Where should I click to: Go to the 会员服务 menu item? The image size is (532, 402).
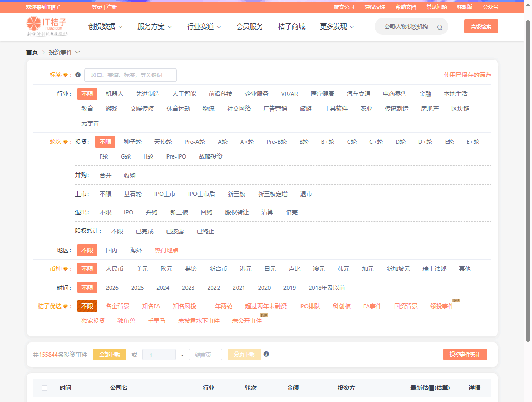tap(250, 26)
